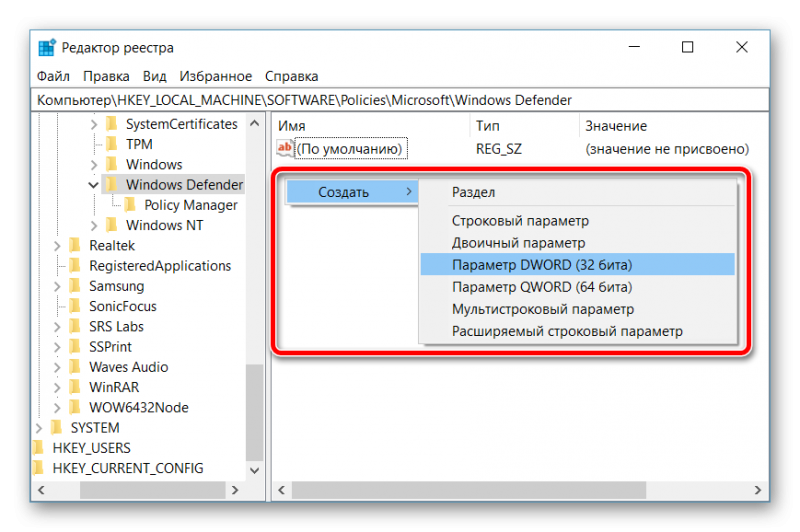Expand the WinRAR key

(x=57, y=388)
